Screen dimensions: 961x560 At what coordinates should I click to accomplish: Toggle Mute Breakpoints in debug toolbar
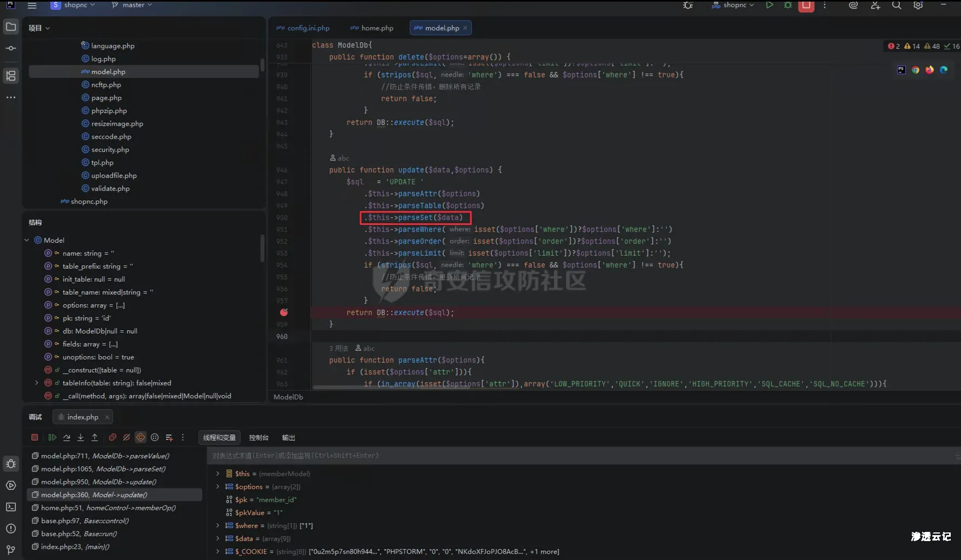[126, 437]
